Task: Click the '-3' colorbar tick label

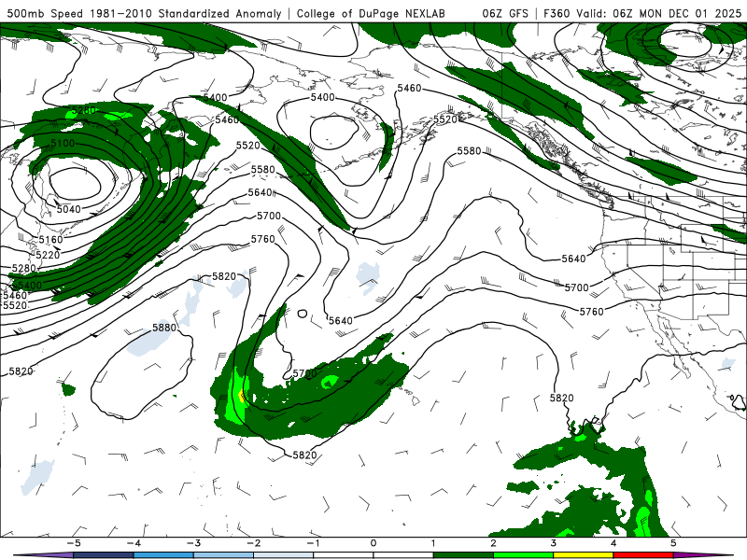Action: coord(193,543)
